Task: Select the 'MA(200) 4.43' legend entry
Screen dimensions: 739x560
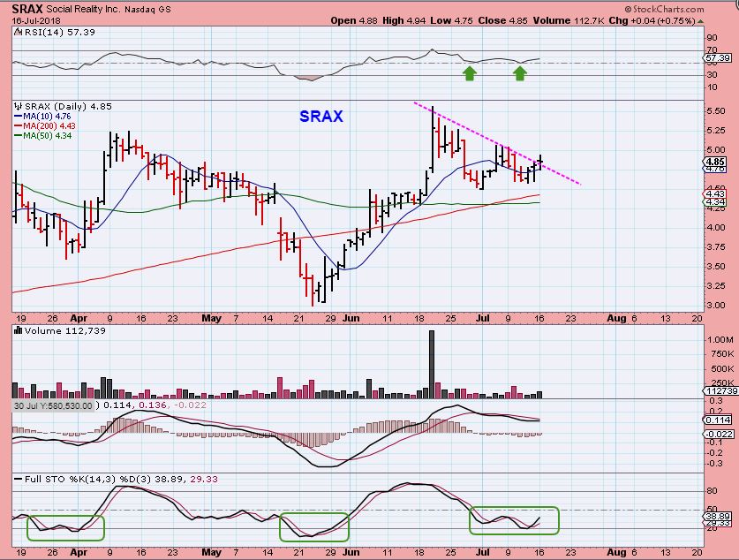Action: pyautogui.click(x=45, y=125)
